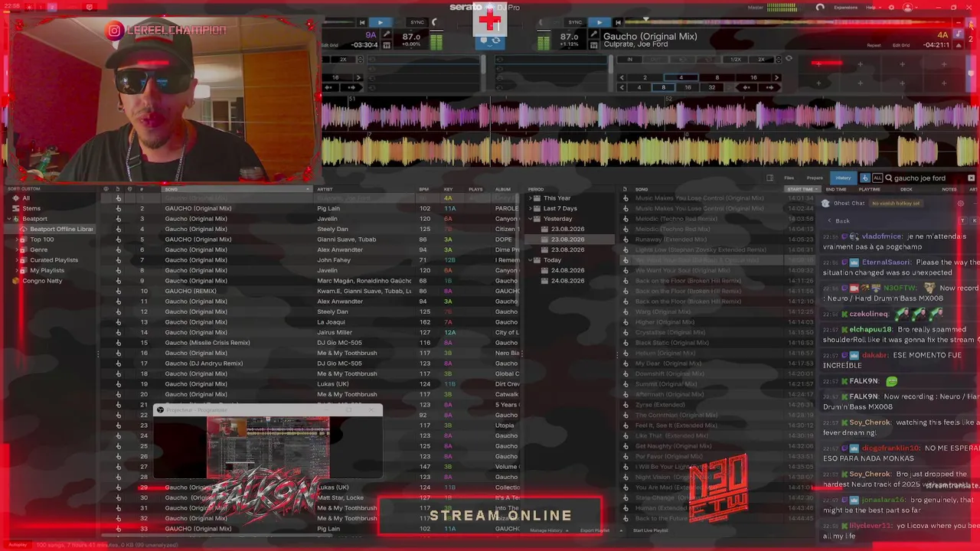Switch to the History panel tab
The height and width of the screenshot is (551, 980).
[x=843, y=178]
